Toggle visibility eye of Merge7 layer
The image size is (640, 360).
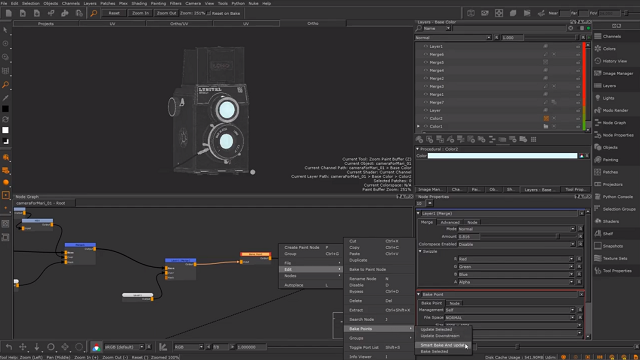pos(426,102)
